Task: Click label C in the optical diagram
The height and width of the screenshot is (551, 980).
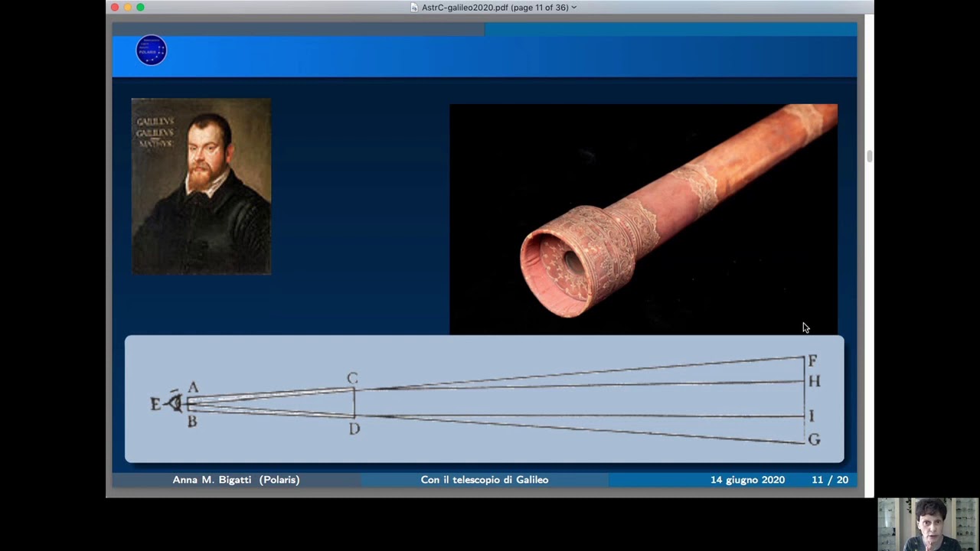Action: 352,378
